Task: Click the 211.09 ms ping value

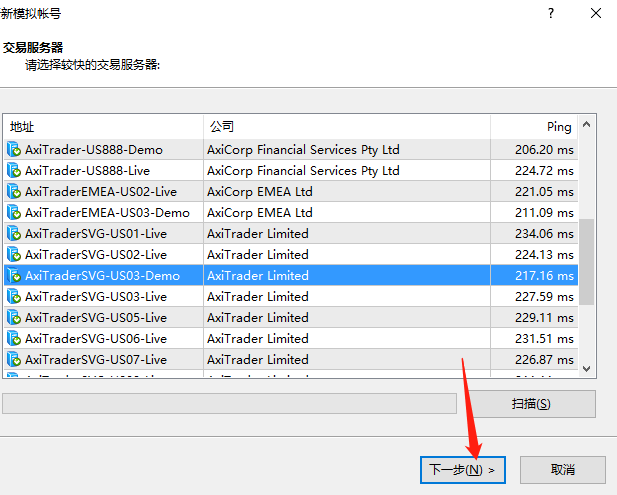Action: (544, 212)
